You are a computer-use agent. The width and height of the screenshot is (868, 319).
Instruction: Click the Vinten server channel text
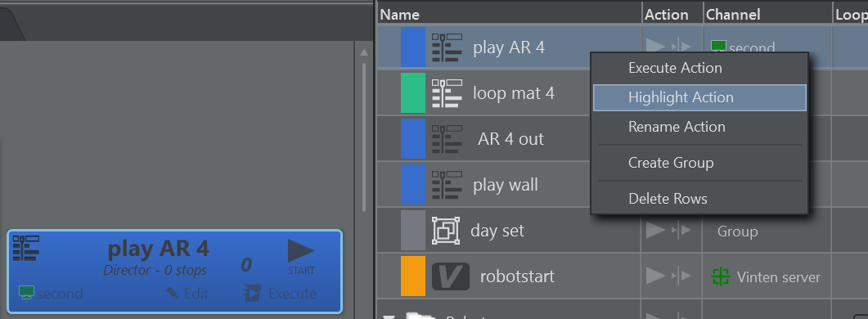pos(778,276)
